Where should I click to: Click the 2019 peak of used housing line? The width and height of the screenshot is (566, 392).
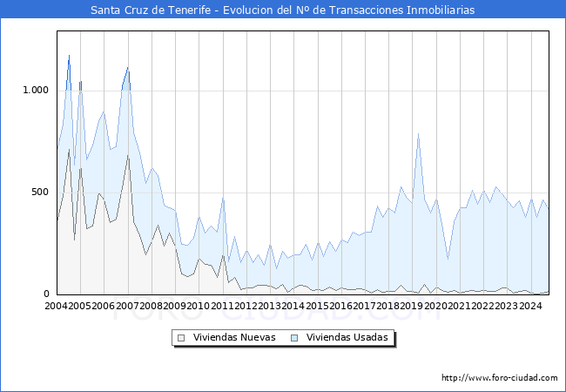418,134
